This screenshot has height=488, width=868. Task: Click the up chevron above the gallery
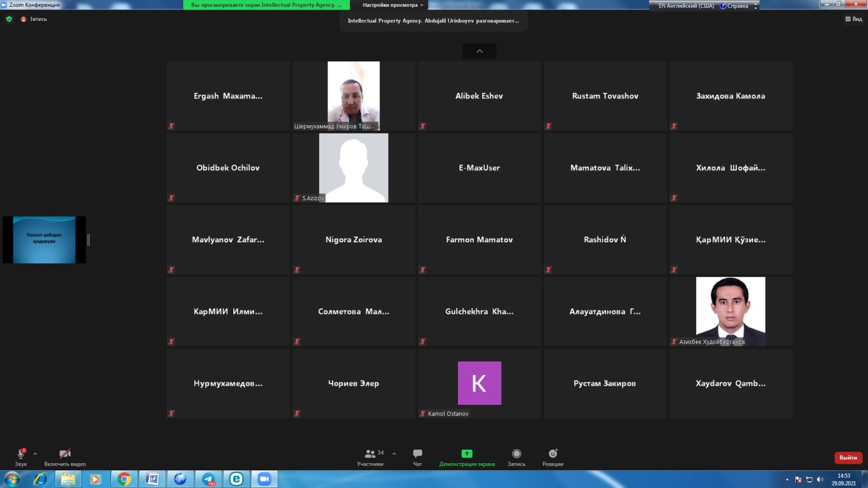click(x=479, y=51)
